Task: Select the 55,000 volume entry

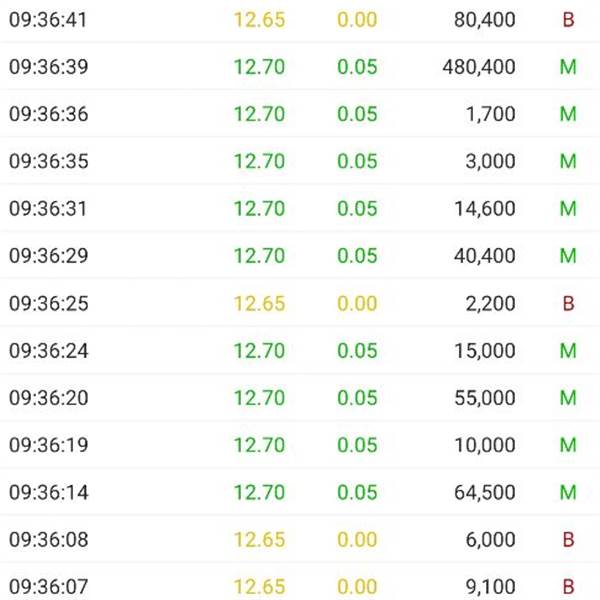Action: 484,398
